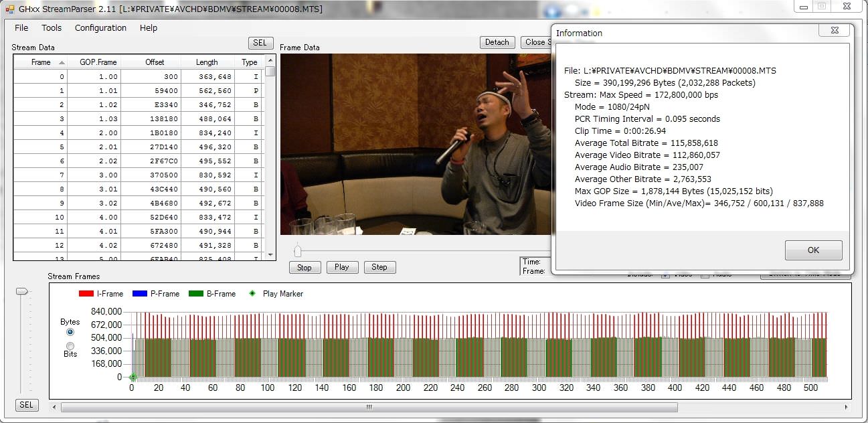Open the File menu
The image size is (868, 423).
click(x=21, y=28)
